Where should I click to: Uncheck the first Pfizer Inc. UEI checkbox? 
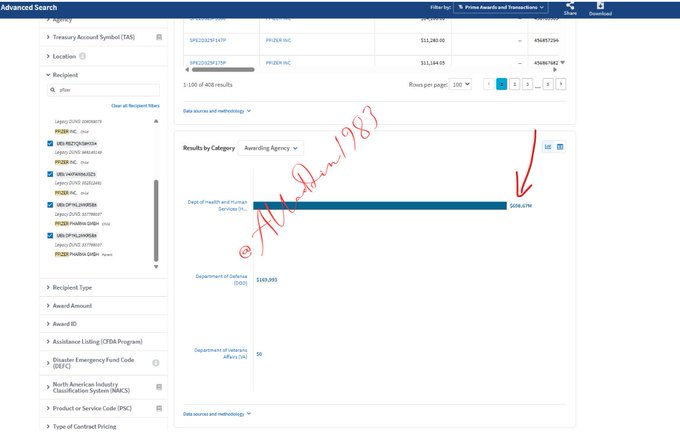pos(51,144)
